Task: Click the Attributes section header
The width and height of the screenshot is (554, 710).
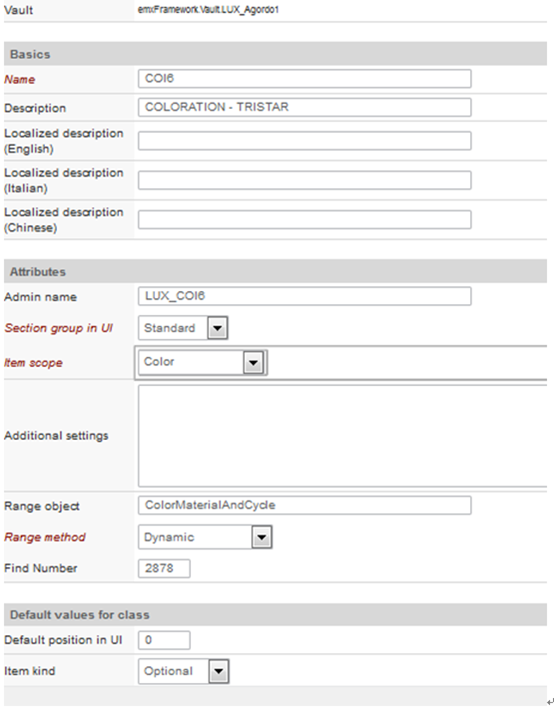Action: pos(275,272)
